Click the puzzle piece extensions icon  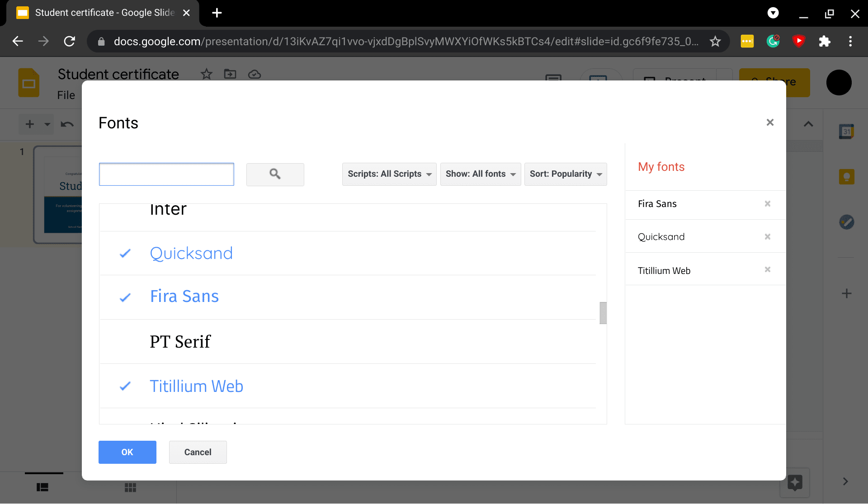click(824, 41)
